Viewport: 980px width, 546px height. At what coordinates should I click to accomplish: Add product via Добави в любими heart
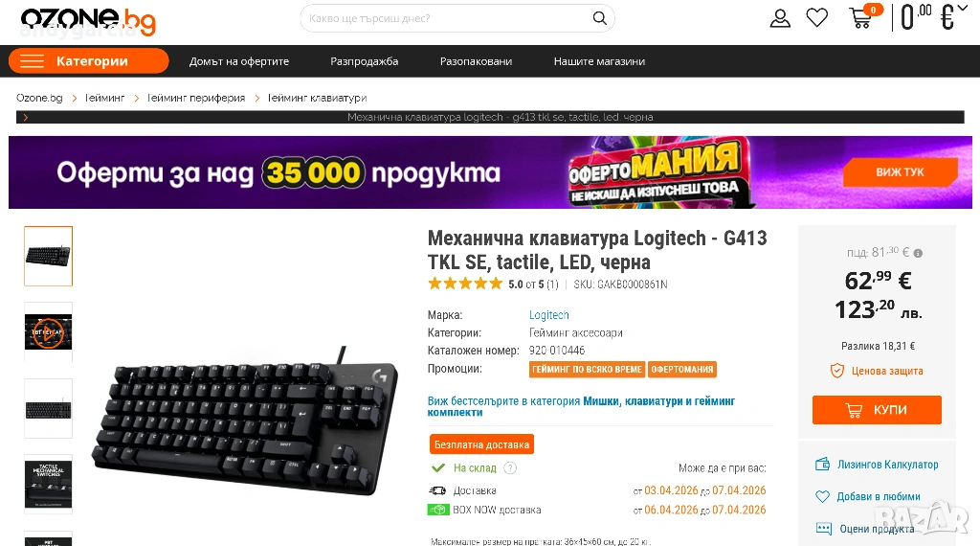(x=822, y=496)
